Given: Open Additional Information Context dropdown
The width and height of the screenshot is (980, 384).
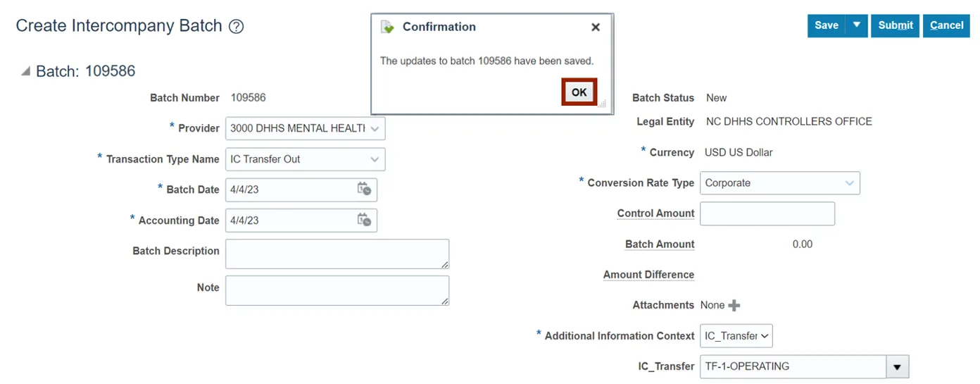Looking at the screenshot, I should pyautogui.click(x=764, y=336).
